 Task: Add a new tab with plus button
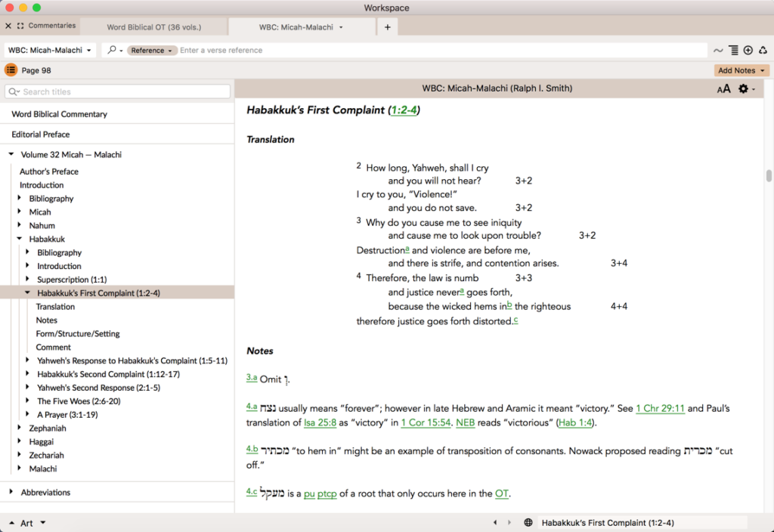click(x=388, y=27)
